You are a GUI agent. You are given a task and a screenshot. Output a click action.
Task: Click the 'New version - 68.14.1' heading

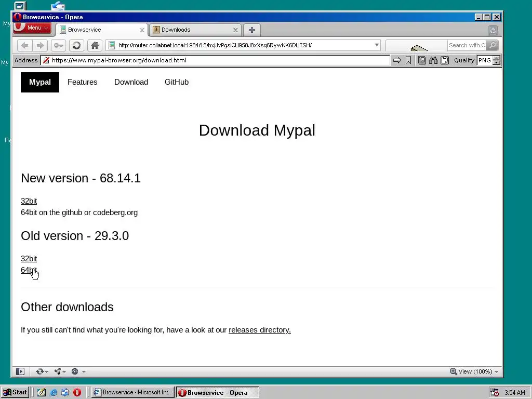pos(81,178)
